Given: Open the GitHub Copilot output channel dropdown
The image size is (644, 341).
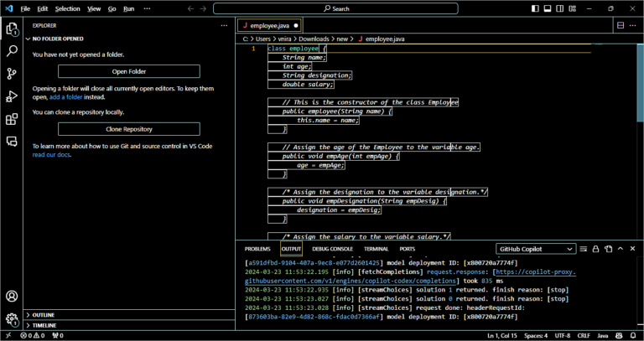Looking at the screenshot, I should pyautogui.click(x=536, y=249).
